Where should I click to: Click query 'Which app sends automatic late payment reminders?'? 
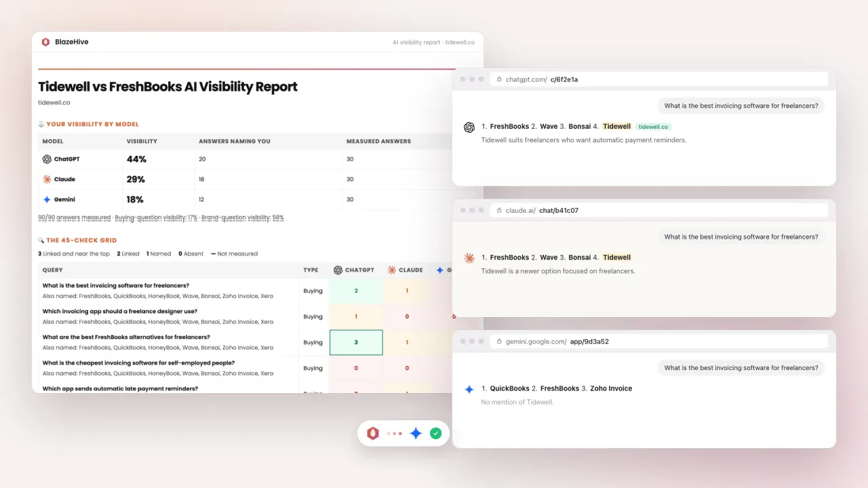[120, 388]
